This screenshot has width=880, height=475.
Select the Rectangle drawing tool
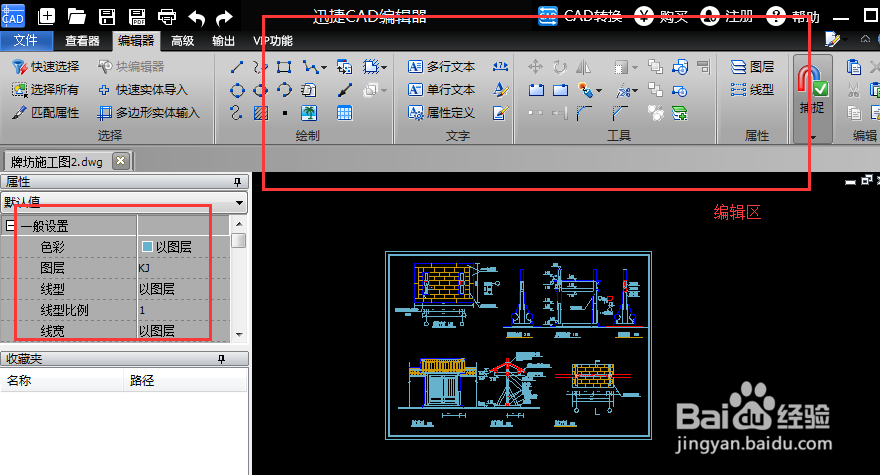[284, 67]
